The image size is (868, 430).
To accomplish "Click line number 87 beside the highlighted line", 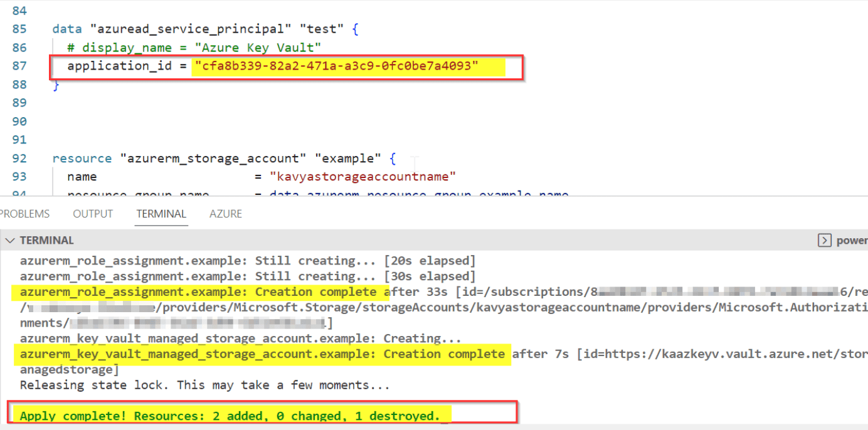I will click(x=19, y=65).
